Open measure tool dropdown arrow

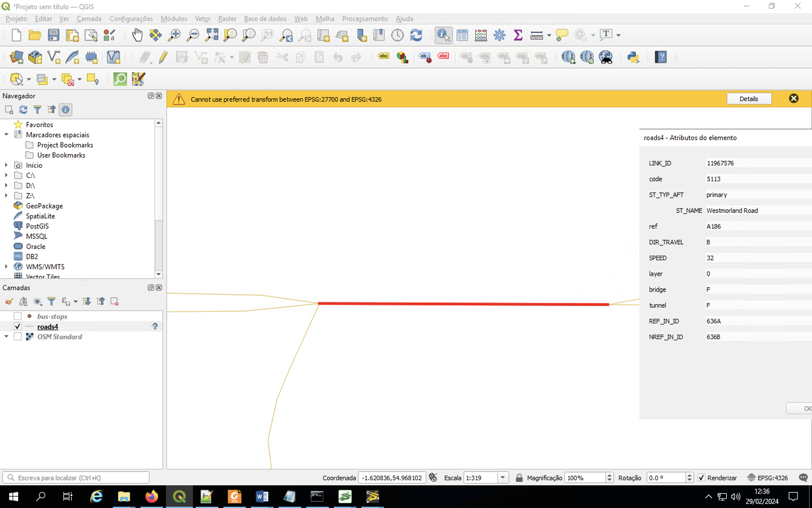(x=549, y=35)
